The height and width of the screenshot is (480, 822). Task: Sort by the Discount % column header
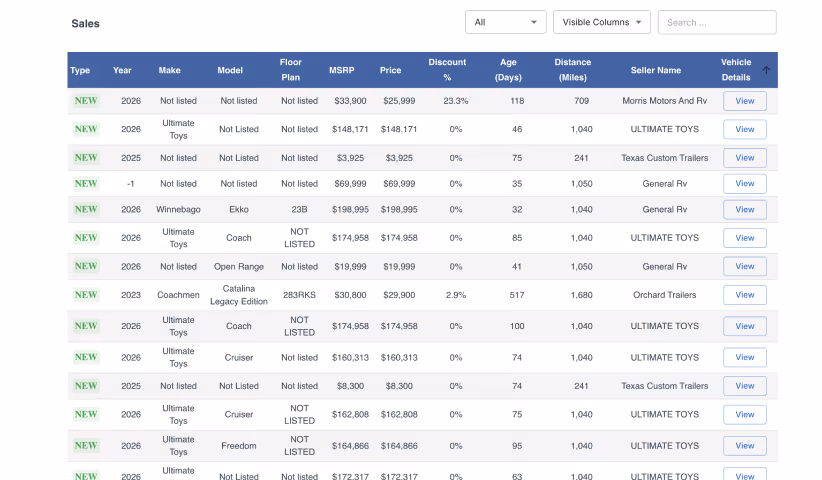click(x=447, y=70)
